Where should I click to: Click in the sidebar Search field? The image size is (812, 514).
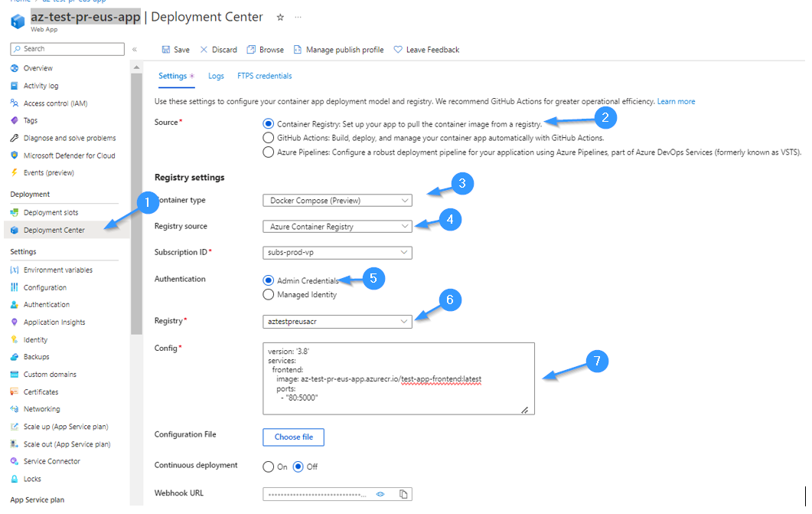[x=67, y=49]
